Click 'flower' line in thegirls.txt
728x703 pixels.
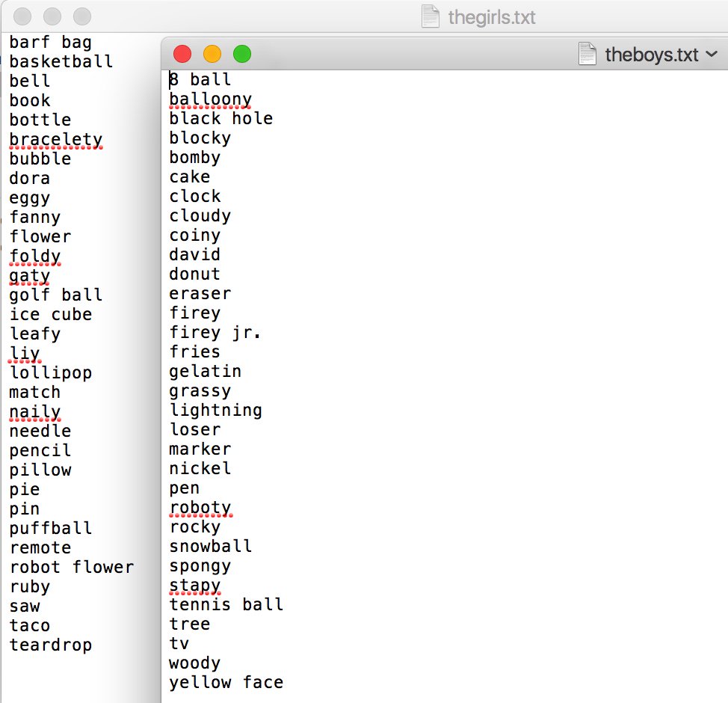tap(40, 236)
